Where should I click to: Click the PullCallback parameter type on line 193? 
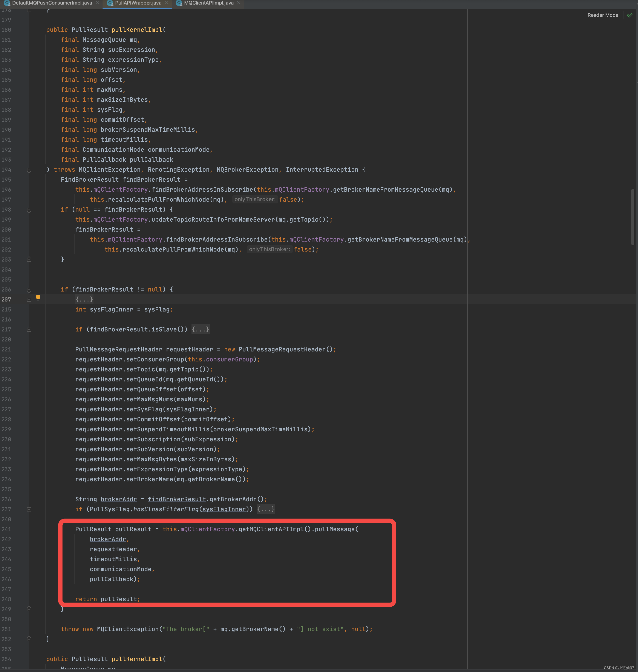(104, 160)
